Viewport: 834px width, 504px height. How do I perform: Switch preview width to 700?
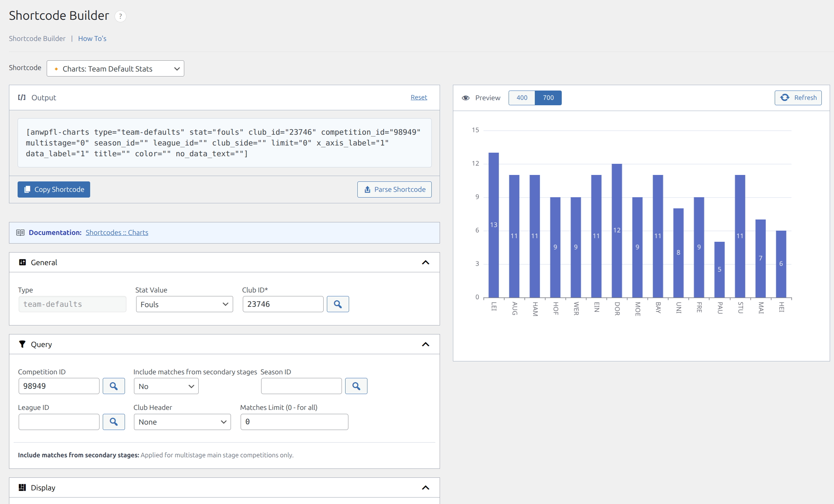(548, 98)
